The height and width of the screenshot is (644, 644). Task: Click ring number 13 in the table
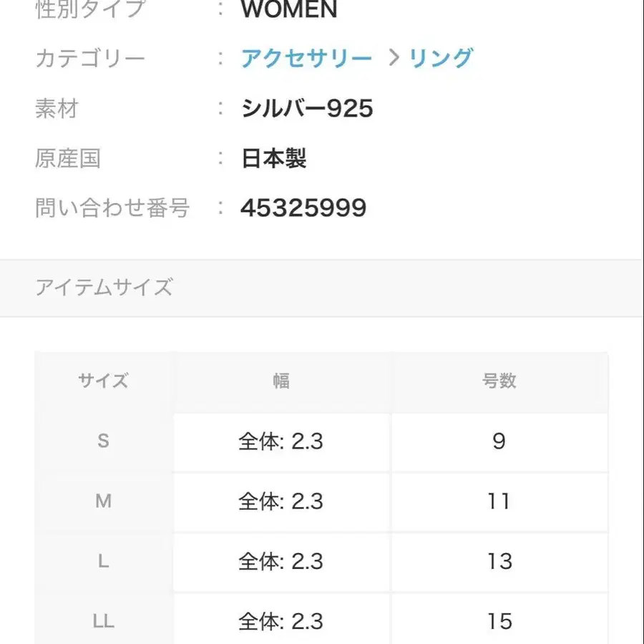499,562
